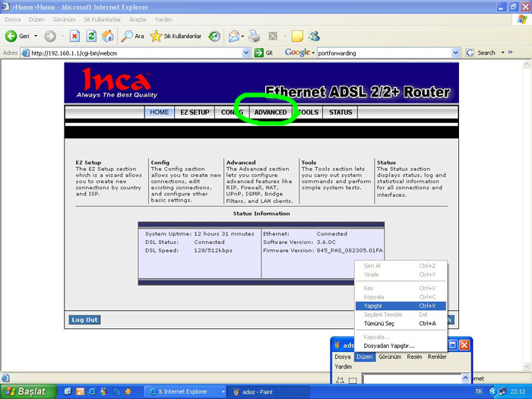
Task: Click the History clock icon
Action: click(214, 36)
